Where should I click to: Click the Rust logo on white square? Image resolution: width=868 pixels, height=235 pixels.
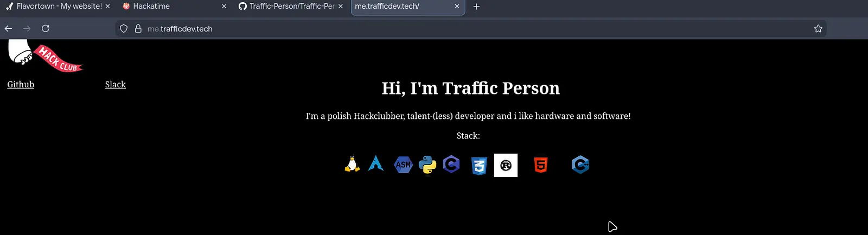click(x=506, y=166)
